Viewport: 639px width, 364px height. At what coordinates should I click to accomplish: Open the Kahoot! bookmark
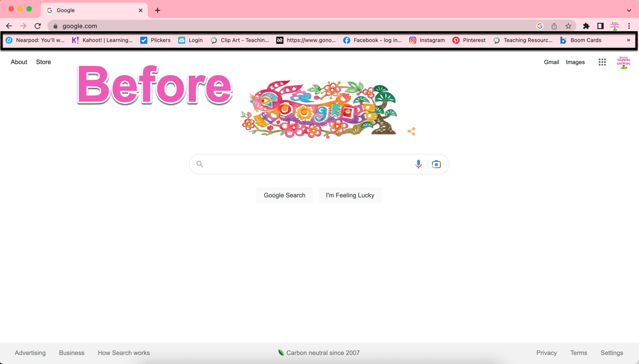pos(102,40)
